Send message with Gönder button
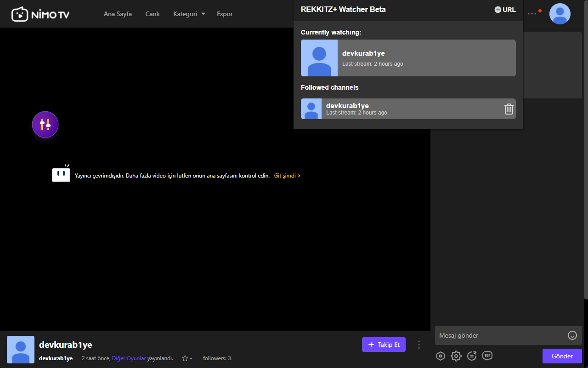 pyautogui.click(x=562, y=356)
